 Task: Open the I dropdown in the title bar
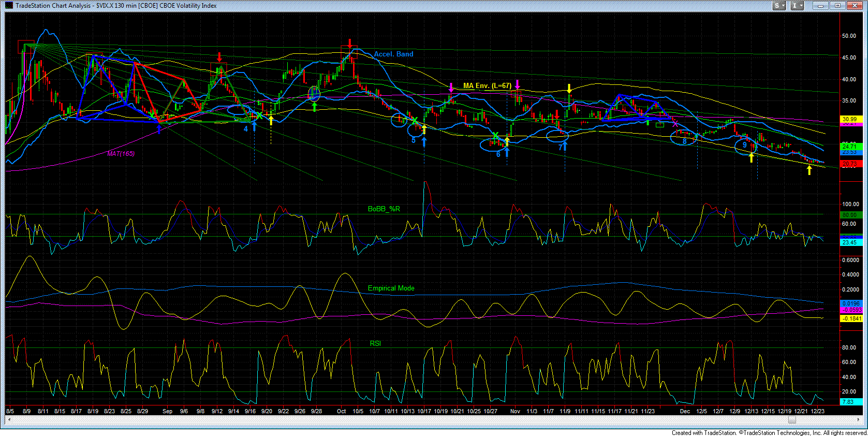pos(798,6)
